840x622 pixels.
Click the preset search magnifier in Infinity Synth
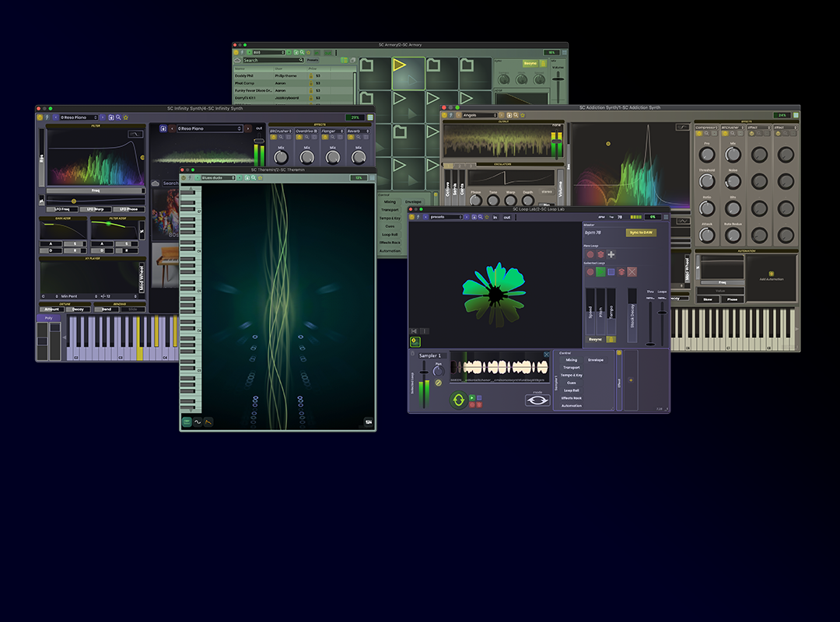coord(118,117)
